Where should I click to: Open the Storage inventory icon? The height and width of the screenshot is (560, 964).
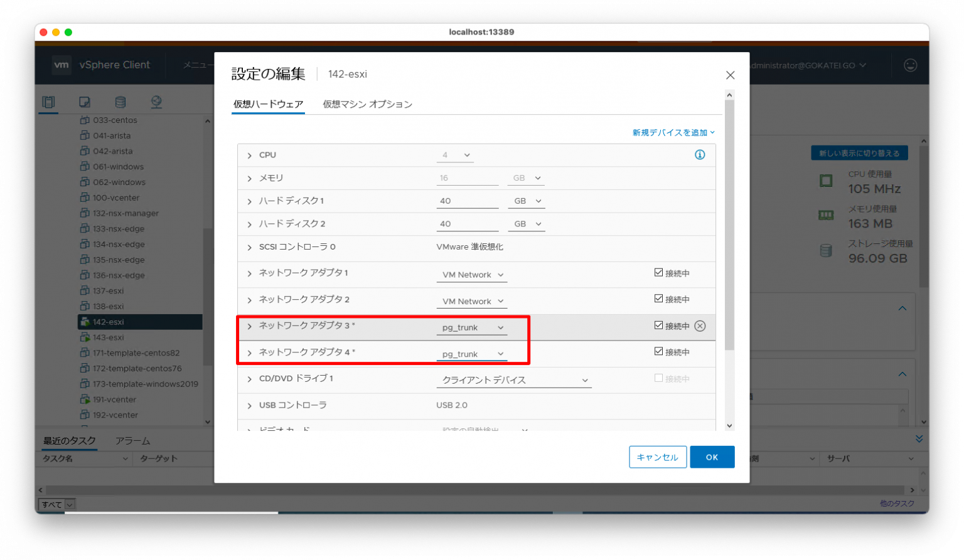pyautogui.click(x=120, y=101)
